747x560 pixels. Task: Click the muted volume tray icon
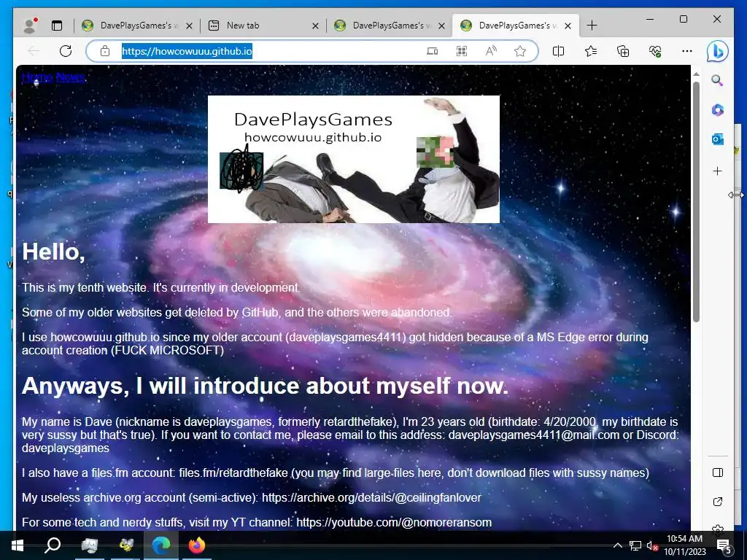pyautogui.click(x=652, y=545)
